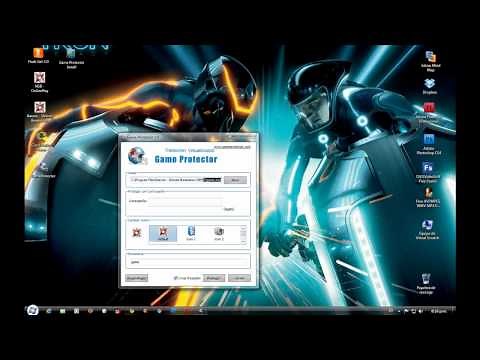
Task: Open the Adobe Photoshop CS4 desktop icon
Action: (429, 144)
